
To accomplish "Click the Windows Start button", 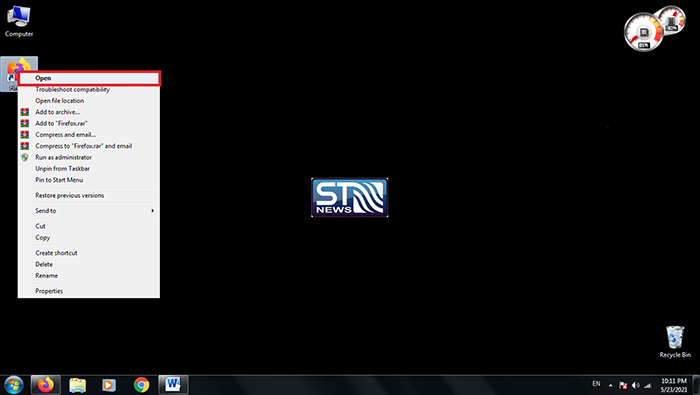I will click(x=13, y=385).
